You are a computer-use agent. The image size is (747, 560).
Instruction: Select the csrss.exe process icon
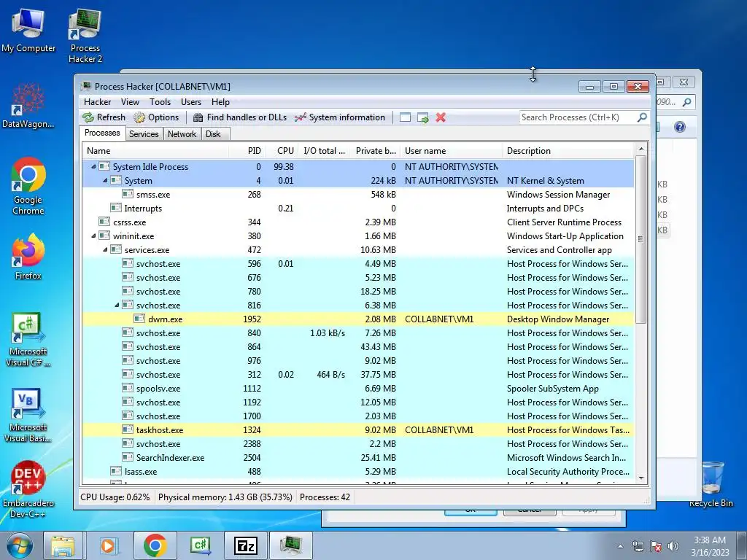(x=104, y=222)
